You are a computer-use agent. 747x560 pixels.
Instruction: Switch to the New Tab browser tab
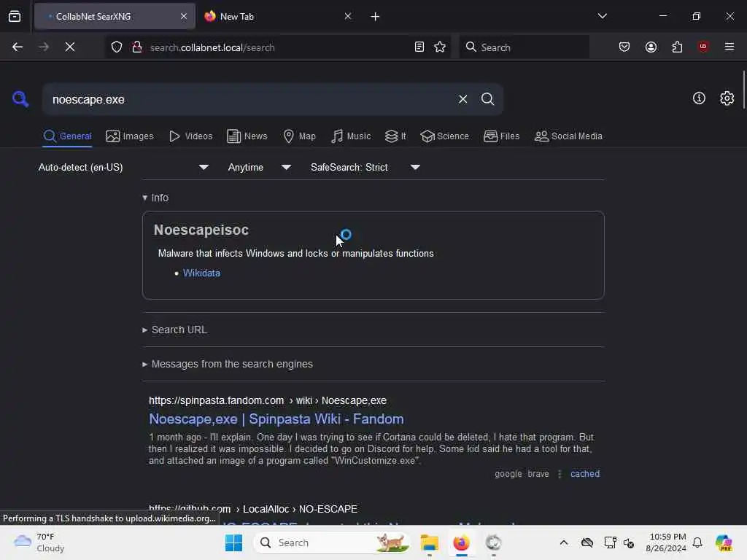pos(278,16)
